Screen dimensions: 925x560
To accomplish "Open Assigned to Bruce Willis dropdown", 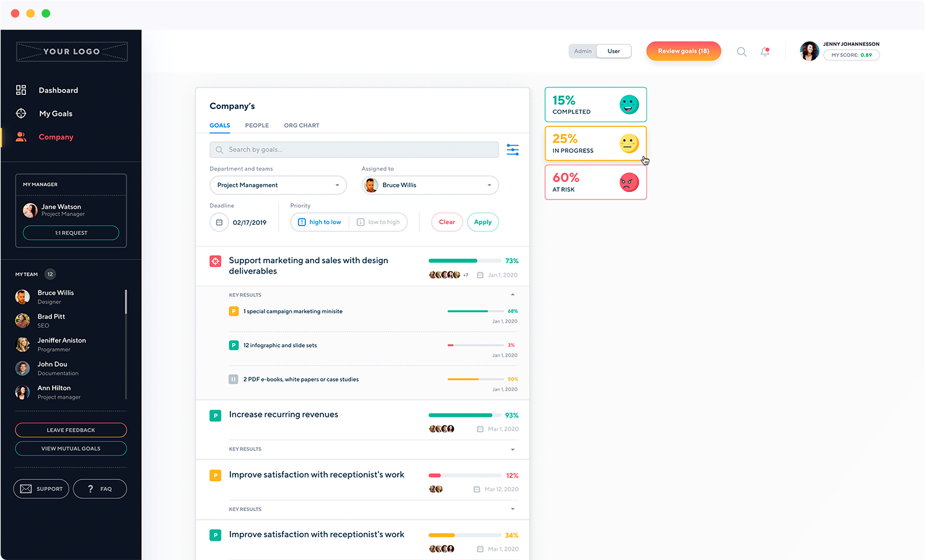I will pyautogui.click(x=430, y=185).
